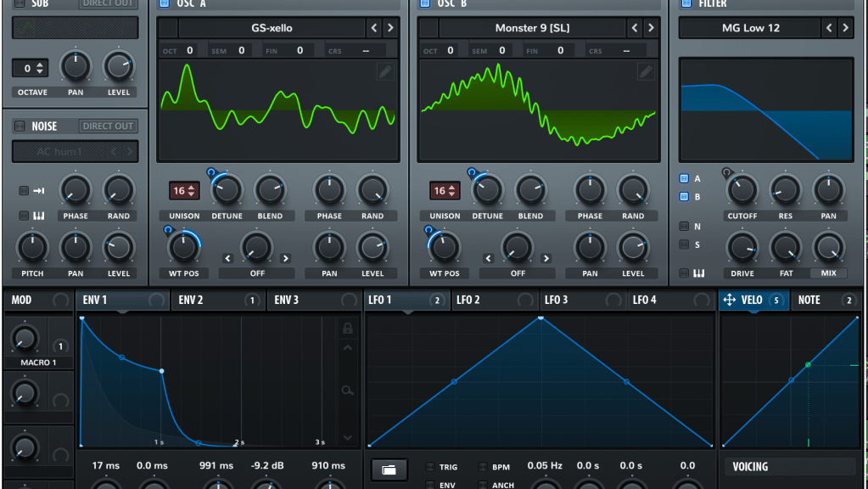Image resolution: width=868 pixels, height=489 pixels.
Task: Open the OSC A warp mode OFF menu
Action: pyautogui.click(x=256, y=273)
